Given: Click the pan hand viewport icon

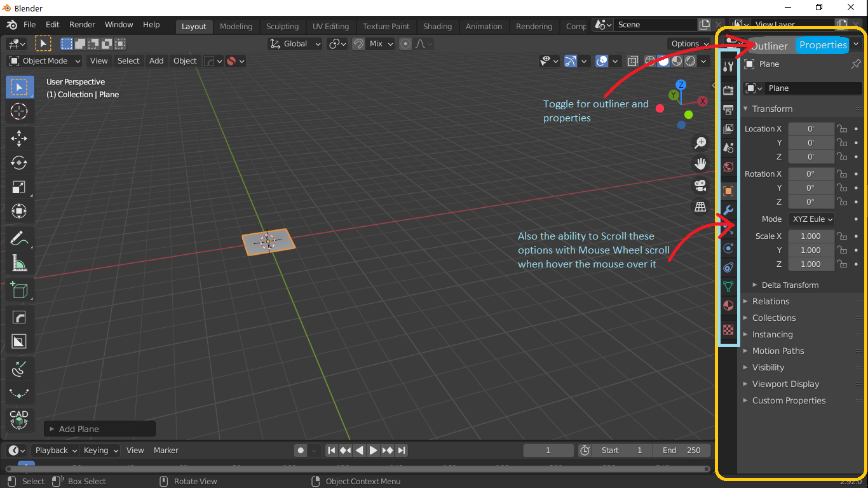Looking at the screenshot, I should pyautogui.click(x=700, y=164).
